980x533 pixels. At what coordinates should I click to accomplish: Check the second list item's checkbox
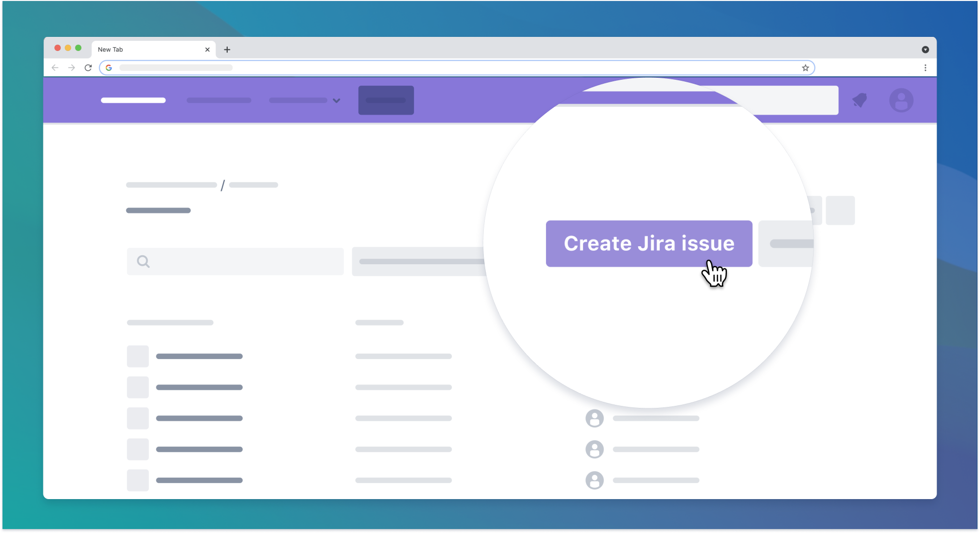click(x=138, y=387)
